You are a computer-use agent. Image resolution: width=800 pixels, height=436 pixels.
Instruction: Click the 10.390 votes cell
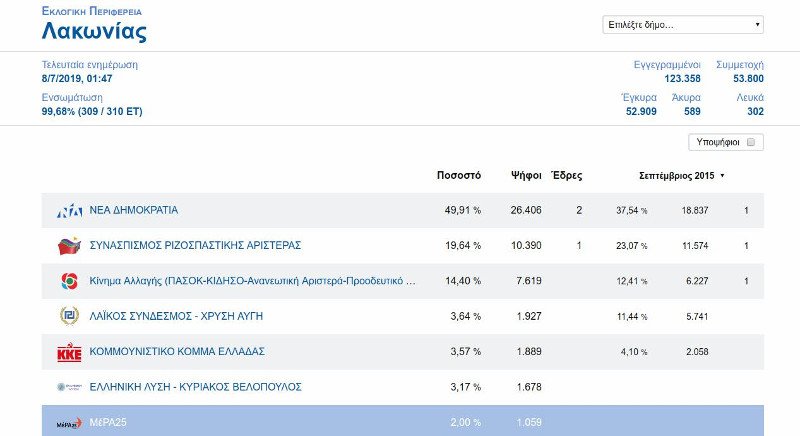coord(526,245)
